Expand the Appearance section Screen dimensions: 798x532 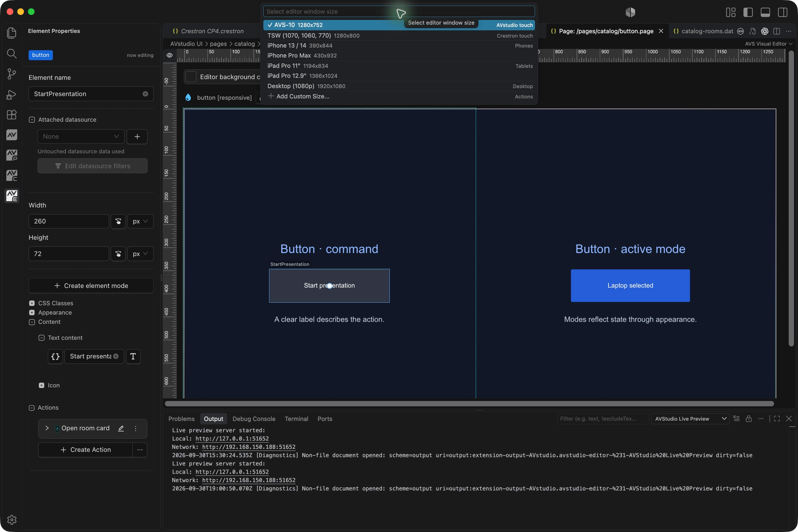click(x=32, y=313)
